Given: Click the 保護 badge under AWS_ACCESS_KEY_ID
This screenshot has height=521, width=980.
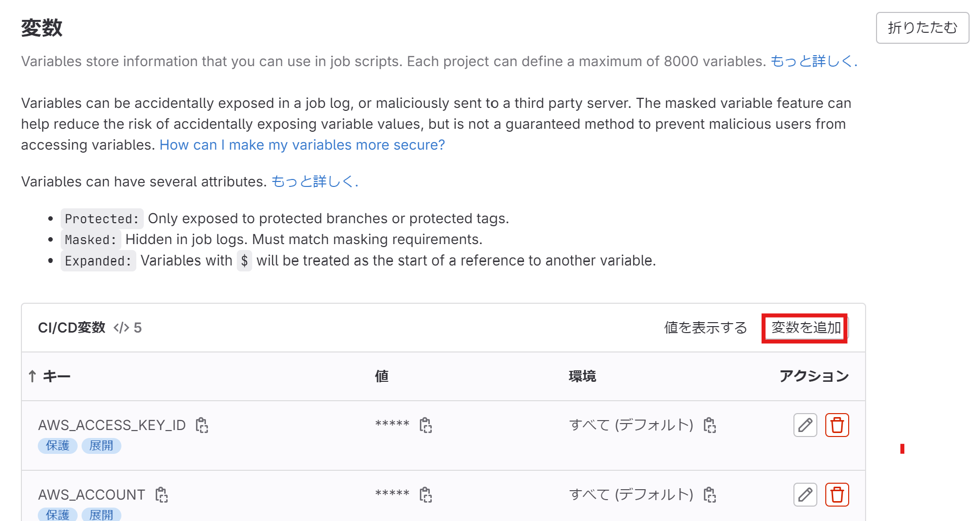Looking at the screenshot, I should pos(58,445).
